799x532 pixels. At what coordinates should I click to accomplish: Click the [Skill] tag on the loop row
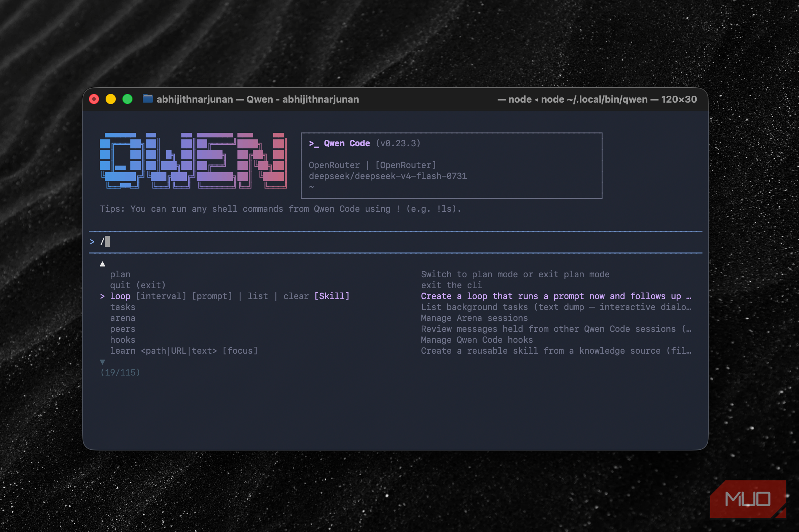332,296
